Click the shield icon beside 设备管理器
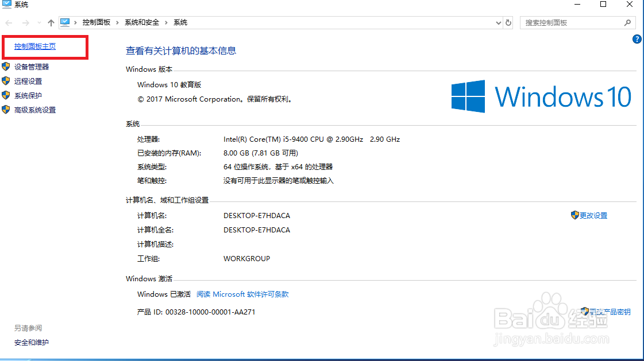 6,67
